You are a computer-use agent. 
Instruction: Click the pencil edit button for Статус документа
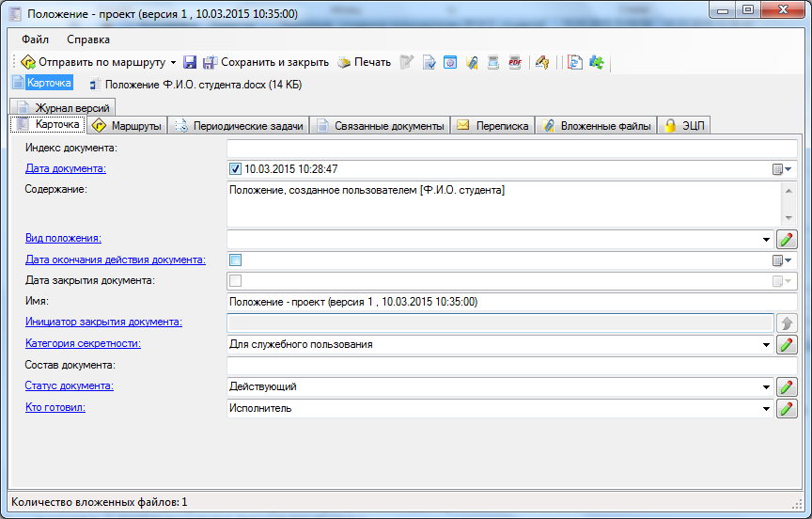[x=787, y=387]
